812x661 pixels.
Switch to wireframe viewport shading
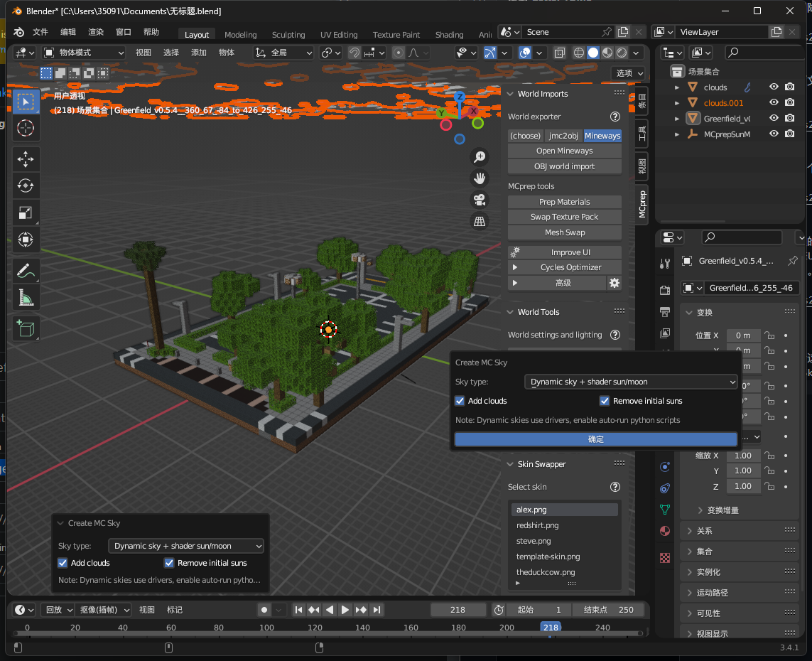pyautogui.click(x=579, y=53)
